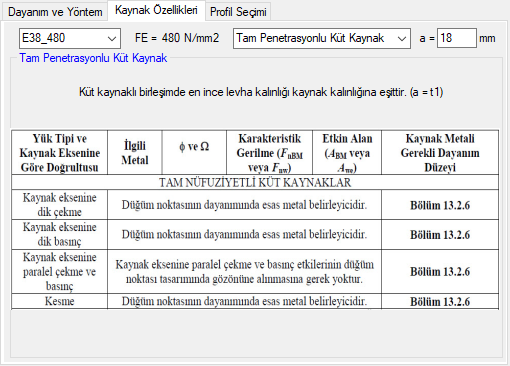Expand the E38_480 dropdown arrow
Screen dimensions: 510x366
[x=112, y=39]
